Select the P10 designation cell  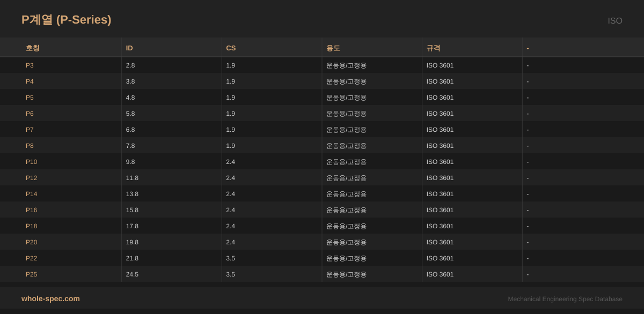pyautogui.click(x=31, y=162)
